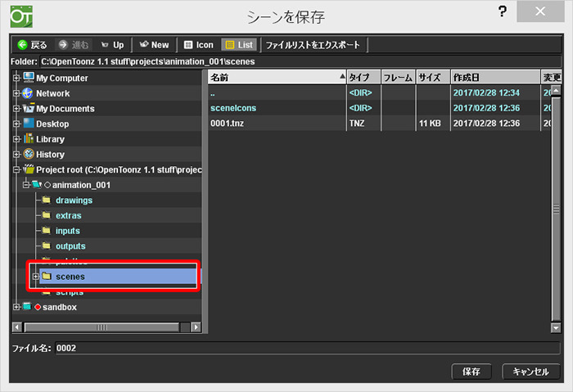This screenshot has width=573, height=392.
Task: Expand the Network tree node
Action: (16, 93)
